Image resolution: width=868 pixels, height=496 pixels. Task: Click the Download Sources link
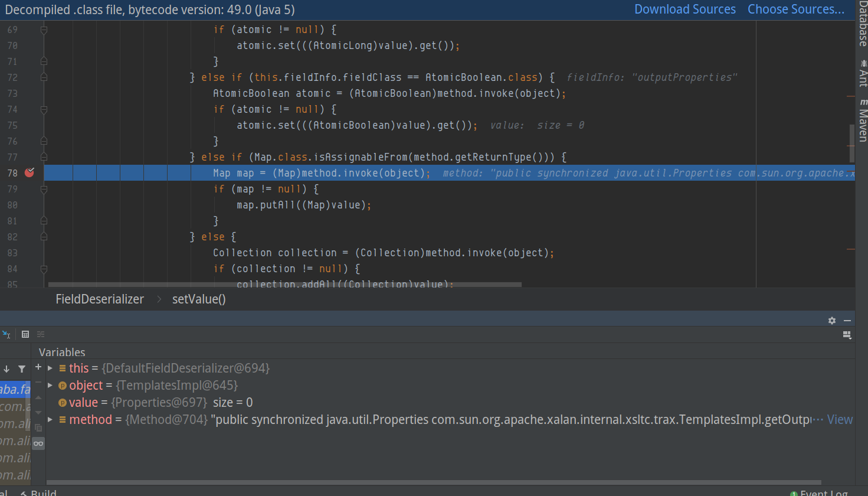pos(685,9)
